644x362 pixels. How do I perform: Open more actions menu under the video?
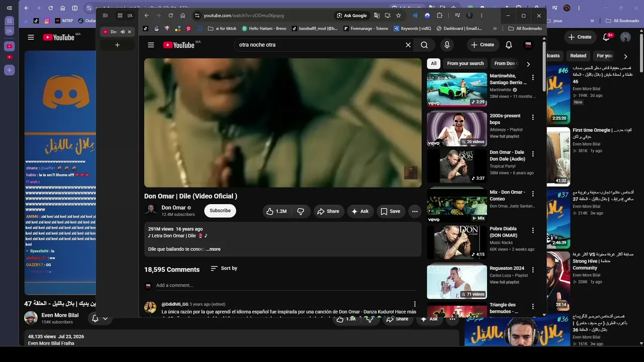415,211
